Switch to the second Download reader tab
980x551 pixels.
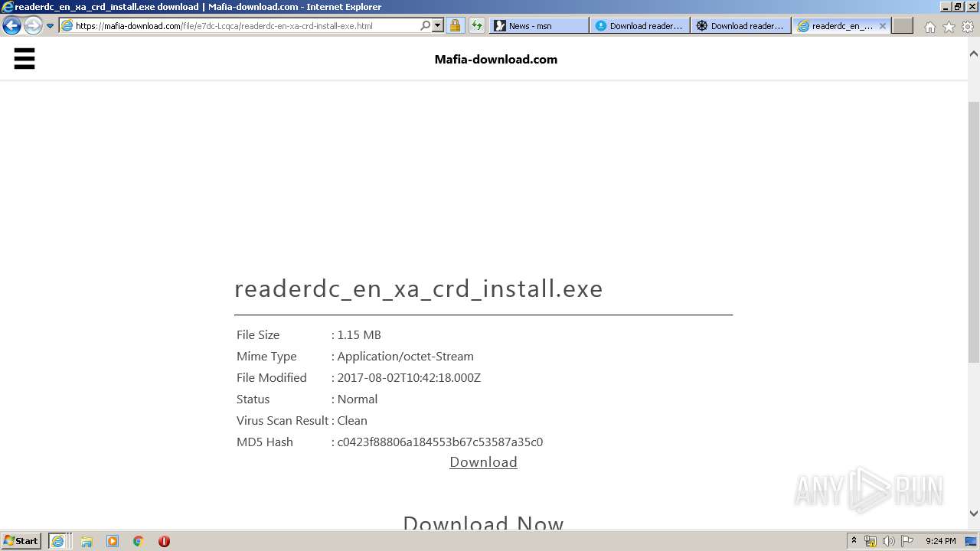click(740, 25)
